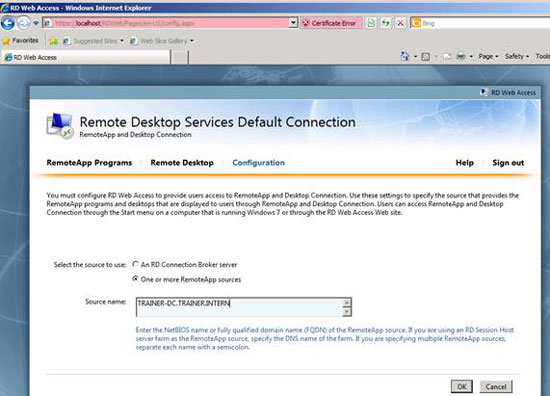550x396 pixels.
Task: Open the Favorites star button
Action: 20,41
